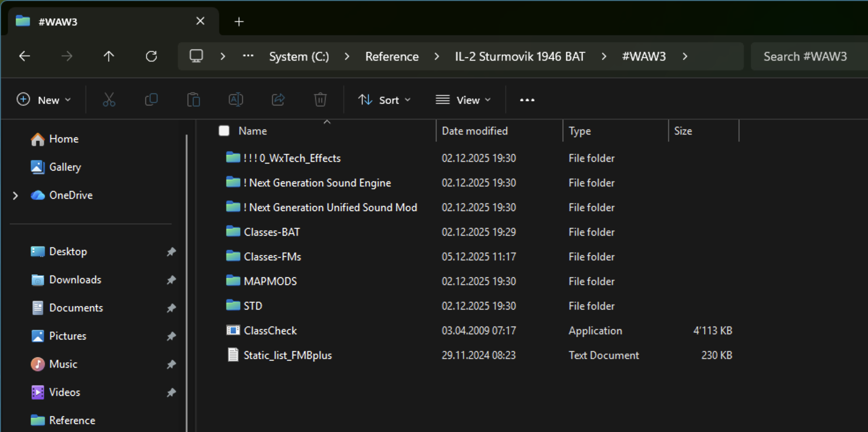
Task: Navigate to IL-2 Sturmovik 1946 BAT breadcrumb
Action: (x=520, y=56)
